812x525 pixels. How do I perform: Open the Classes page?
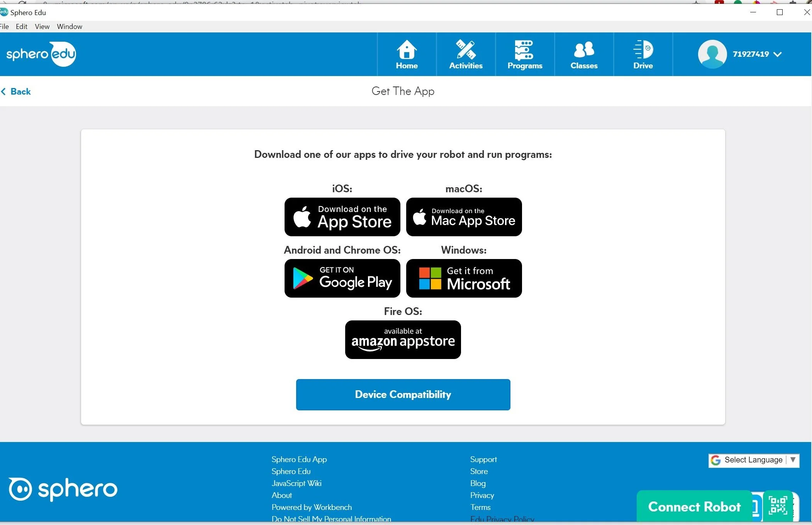coord(584,54)
